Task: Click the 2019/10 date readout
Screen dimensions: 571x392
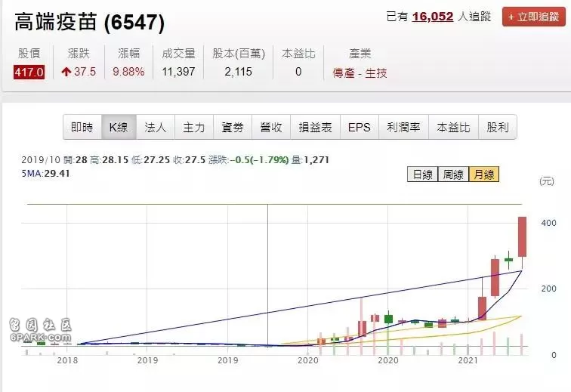Action: 41,160
